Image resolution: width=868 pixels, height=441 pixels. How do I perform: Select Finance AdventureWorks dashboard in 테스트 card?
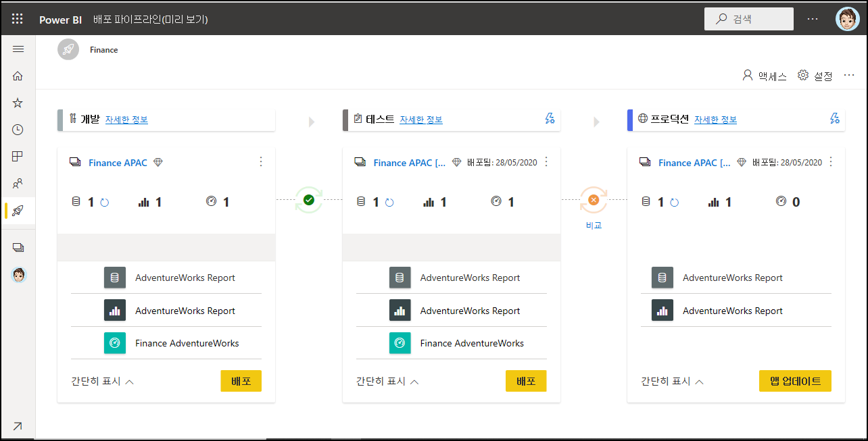(451, 343)
